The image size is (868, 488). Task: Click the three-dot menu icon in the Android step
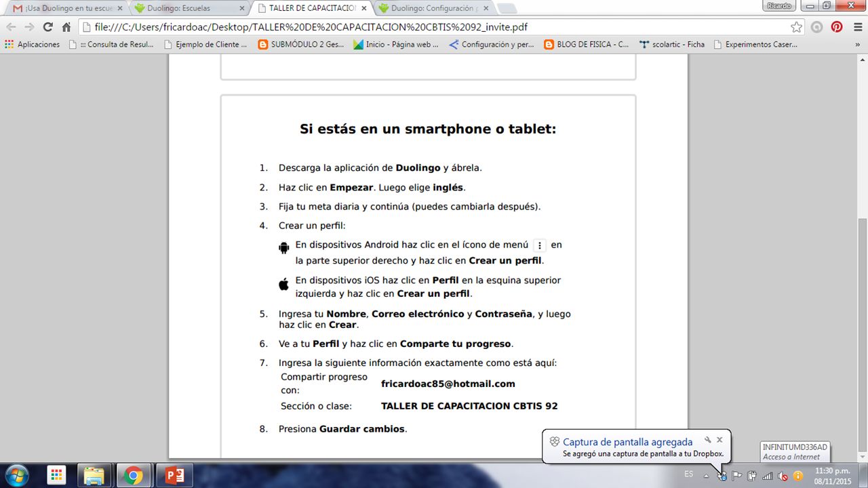(x=540, y=245)
